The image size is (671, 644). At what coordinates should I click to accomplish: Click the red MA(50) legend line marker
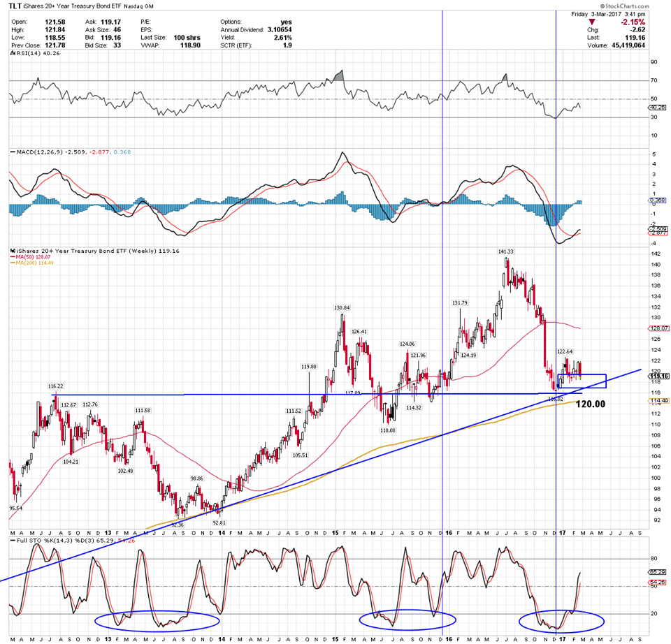13,256
